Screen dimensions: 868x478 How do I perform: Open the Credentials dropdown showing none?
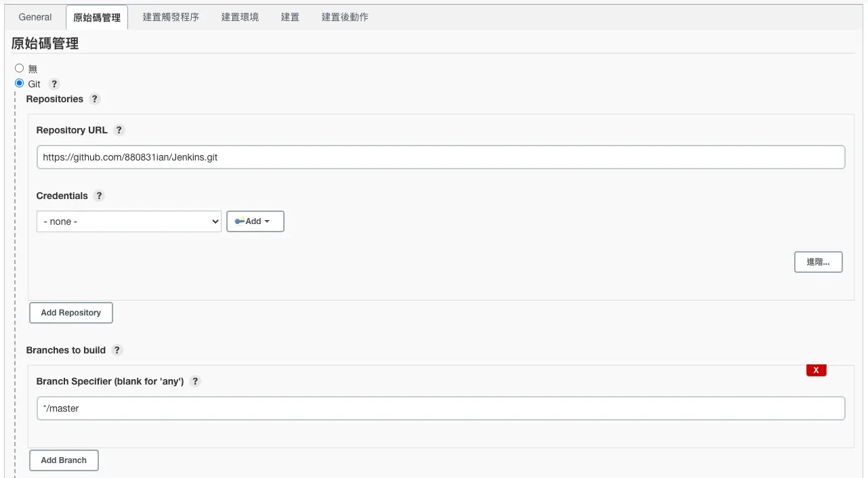pyautogui.click(x=129, y=221)
